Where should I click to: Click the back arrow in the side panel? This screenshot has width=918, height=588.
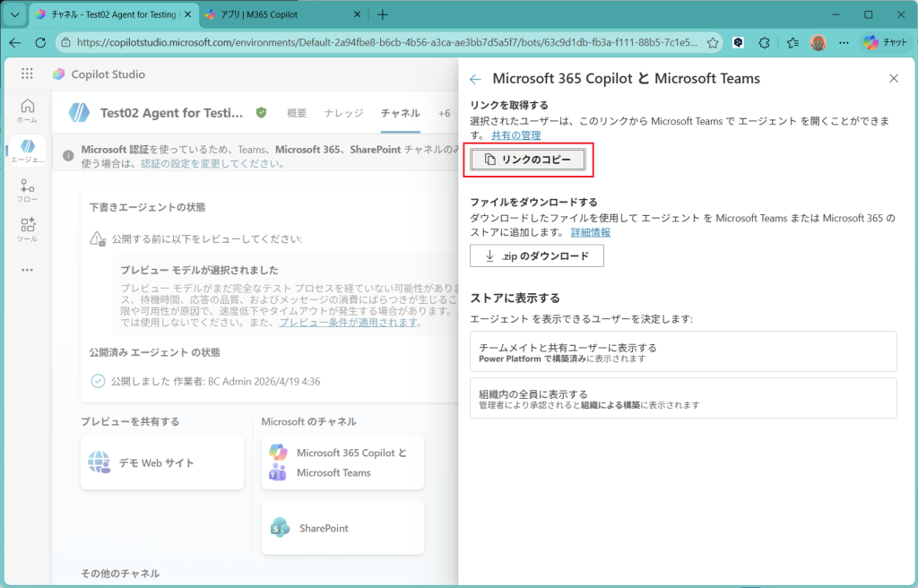point(475,79)
